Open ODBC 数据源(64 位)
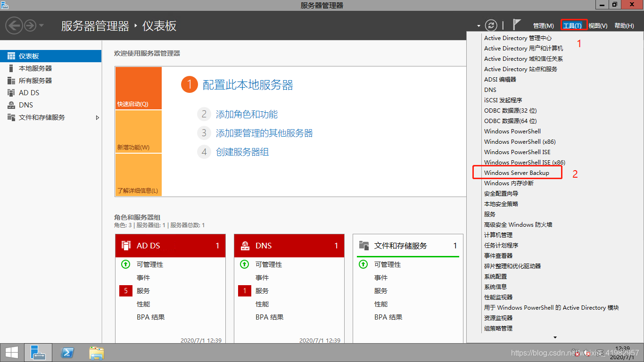Screen dimensions: 644x362 pos(511,121)
